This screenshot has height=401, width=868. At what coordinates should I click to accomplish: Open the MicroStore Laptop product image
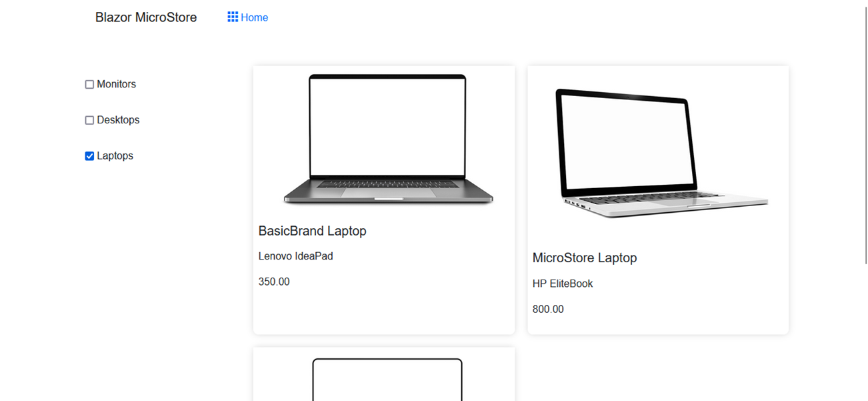click(x=661, y=153)
